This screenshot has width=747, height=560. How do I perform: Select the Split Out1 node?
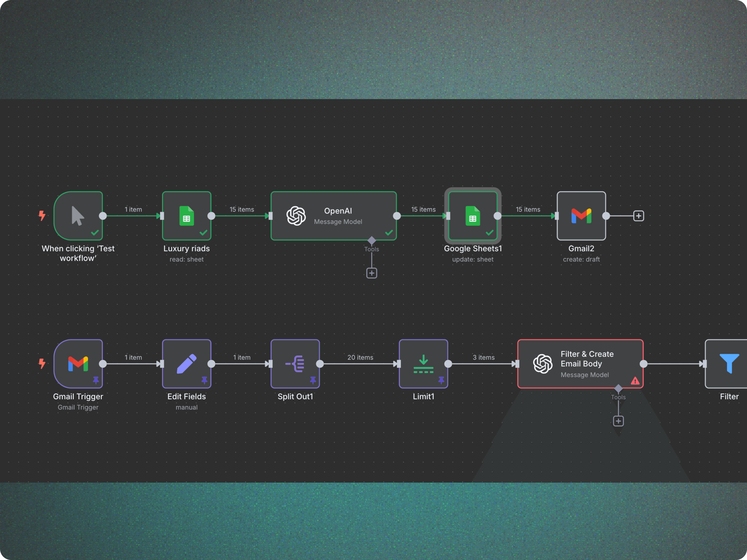(x=295, y=364)
